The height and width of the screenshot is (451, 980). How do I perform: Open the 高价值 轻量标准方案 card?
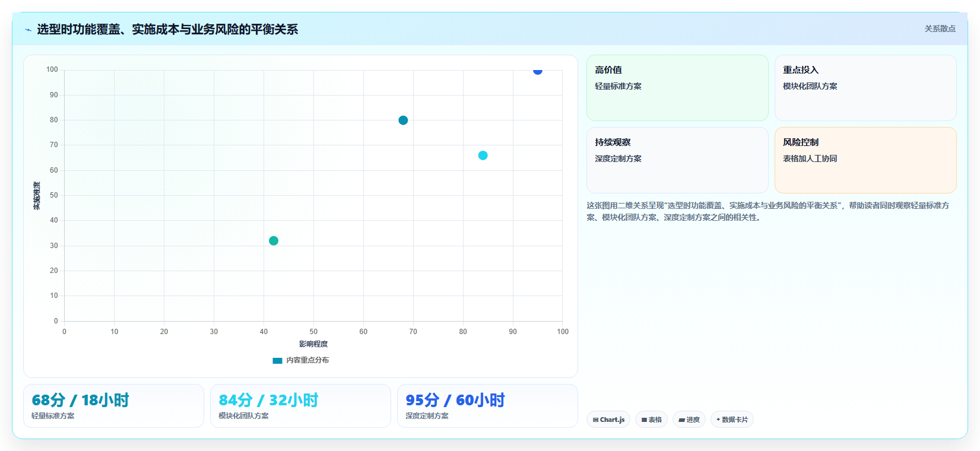coord(677,88)
